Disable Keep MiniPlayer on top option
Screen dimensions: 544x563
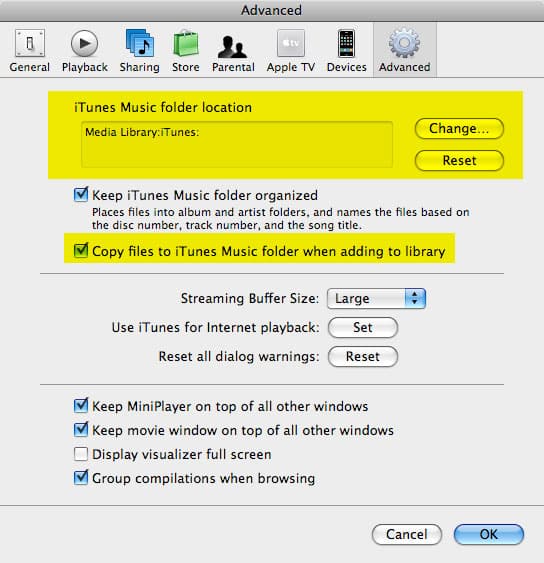(81, 406)
